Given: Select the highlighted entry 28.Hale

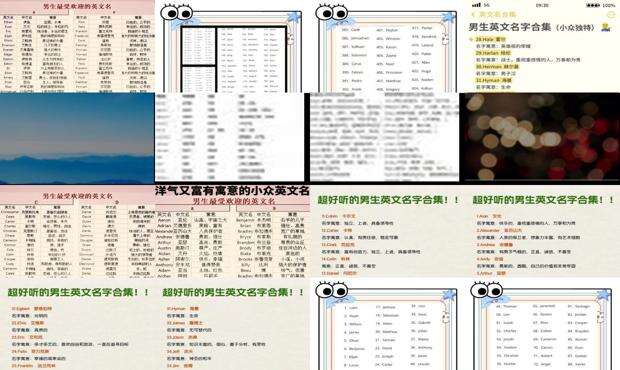Looking at the screenshot, I should tap(490, 39).
